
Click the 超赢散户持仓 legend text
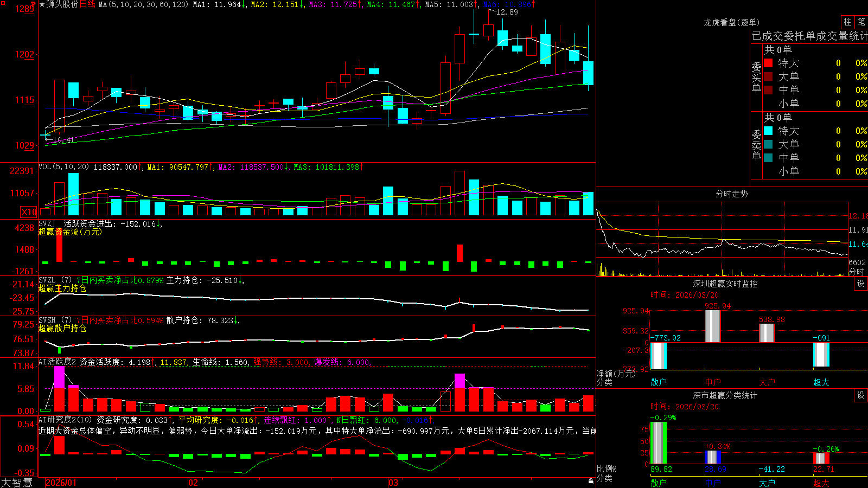point(62,329)
